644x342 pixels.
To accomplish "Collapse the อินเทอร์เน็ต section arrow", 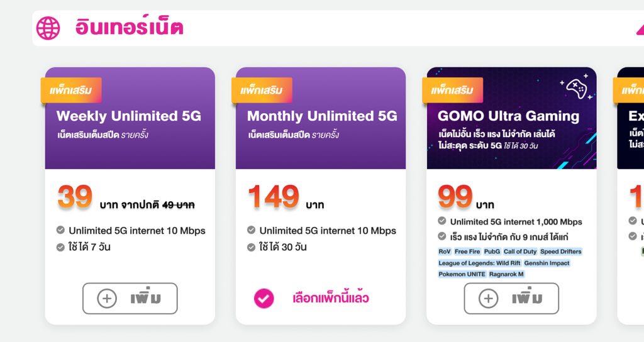I will tap(639, 28).
